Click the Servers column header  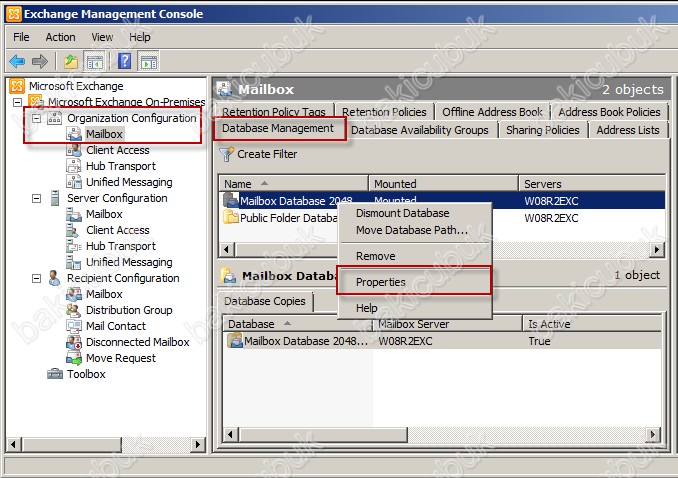[x=592, y=184]
